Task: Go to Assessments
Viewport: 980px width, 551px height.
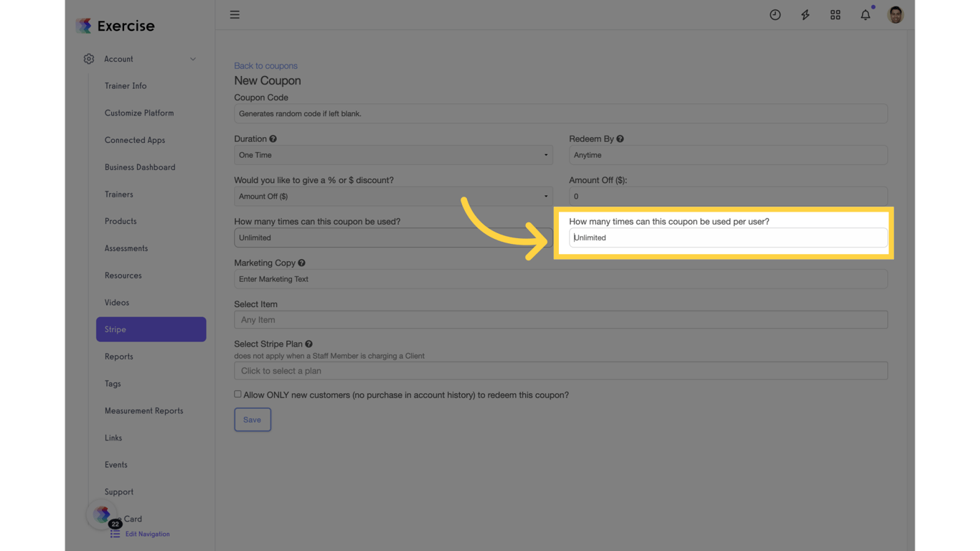Action: pos(126,248)
